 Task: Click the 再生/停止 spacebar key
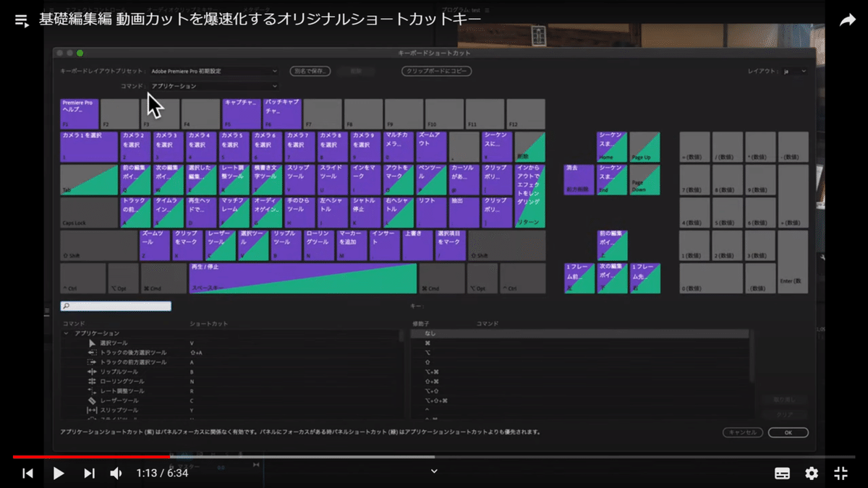303,278
